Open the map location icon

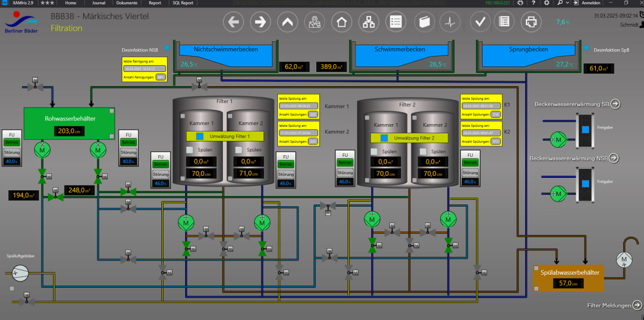click(315, 23)
